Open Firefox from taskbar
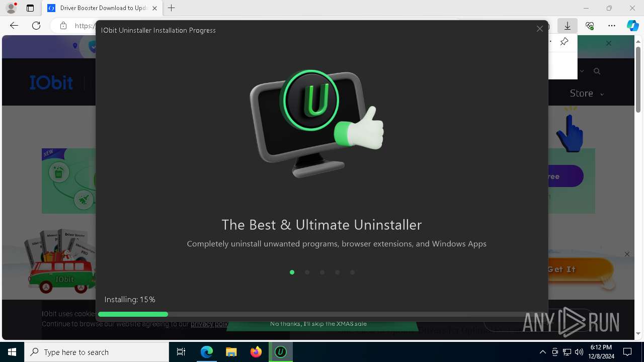 (256, 352)
